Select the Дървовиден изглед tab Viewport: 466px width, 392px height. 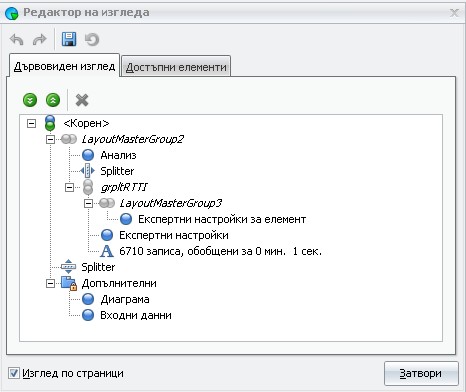click(64, 66)
